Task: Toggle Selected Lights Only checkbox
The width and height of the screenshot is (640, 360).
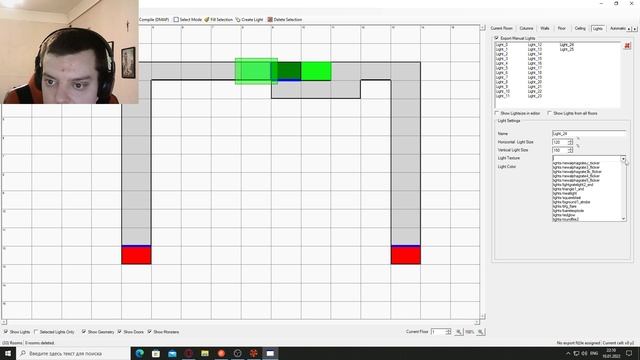Action: 36,332
